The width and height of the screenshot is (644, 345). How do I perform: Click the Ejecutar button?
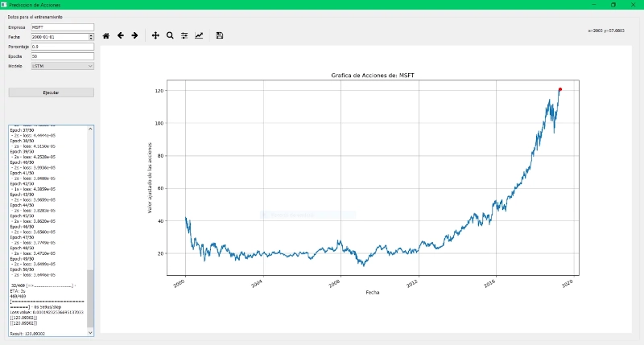pyautogui.click(x=52, y=92)
